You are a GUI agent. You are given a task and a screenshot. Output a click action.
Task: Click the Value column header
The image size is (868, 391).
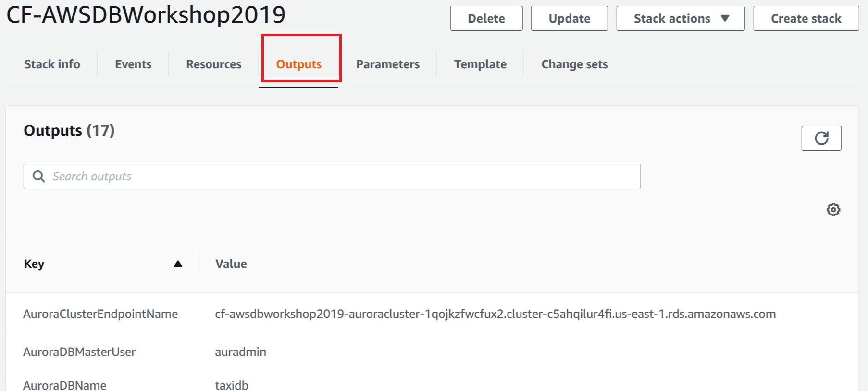[x=231, y=264]
